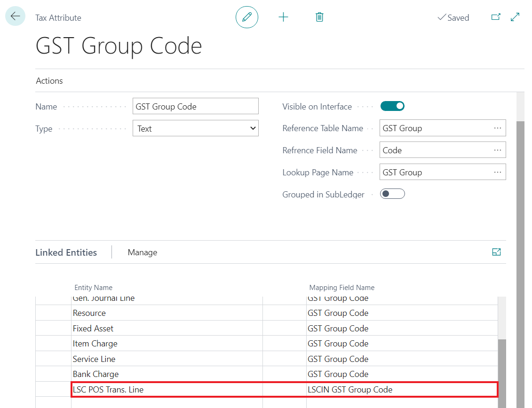Open the Actions menu
The width and height of the screenshot is (532, 408).
[x=49, y=81]
